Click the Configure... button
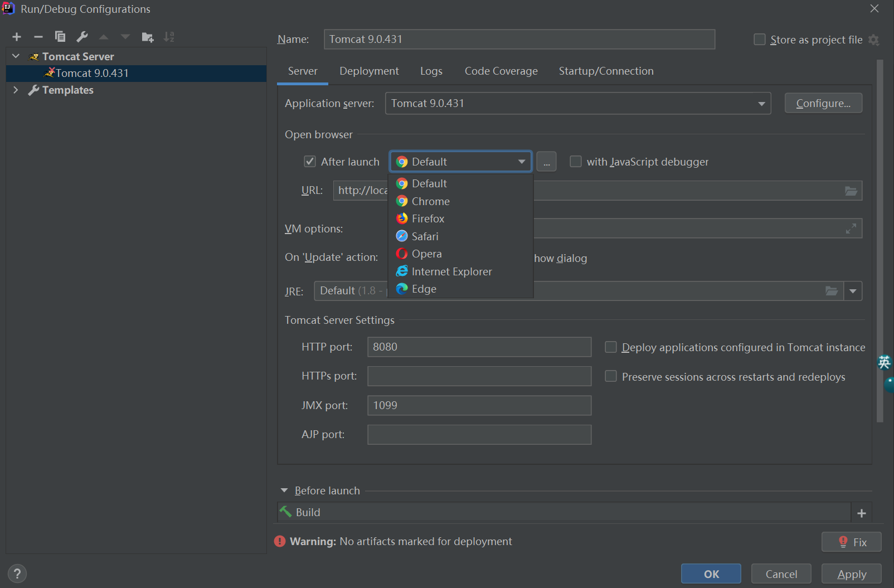 pyautogui.click(x=823, y=103)
